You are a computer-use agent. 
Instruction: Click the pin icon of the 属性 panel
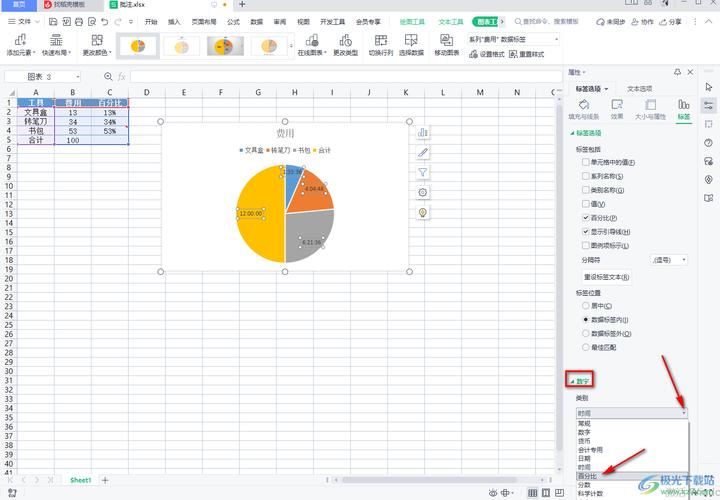tap(677, 72)
